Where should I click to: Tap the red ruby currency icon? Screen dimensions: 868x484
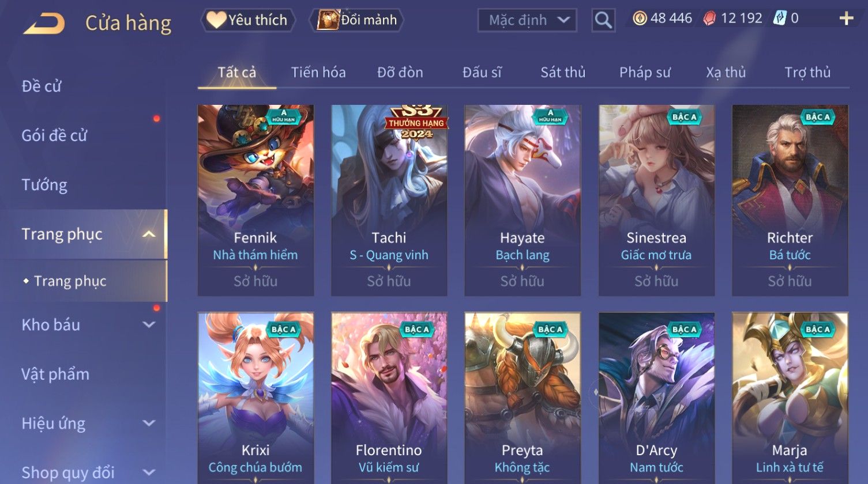coord(710,19)
